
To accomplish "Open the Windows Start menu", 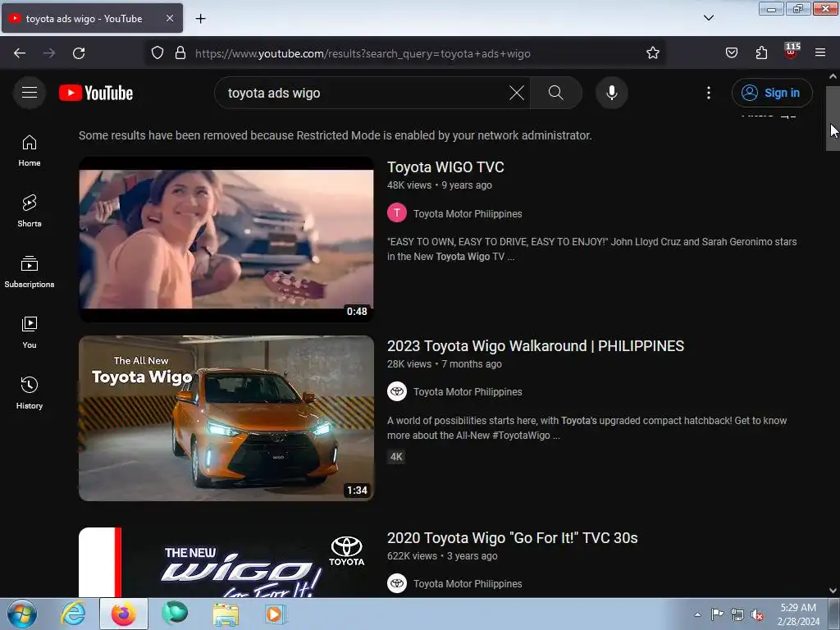I will tap(22, 614).
